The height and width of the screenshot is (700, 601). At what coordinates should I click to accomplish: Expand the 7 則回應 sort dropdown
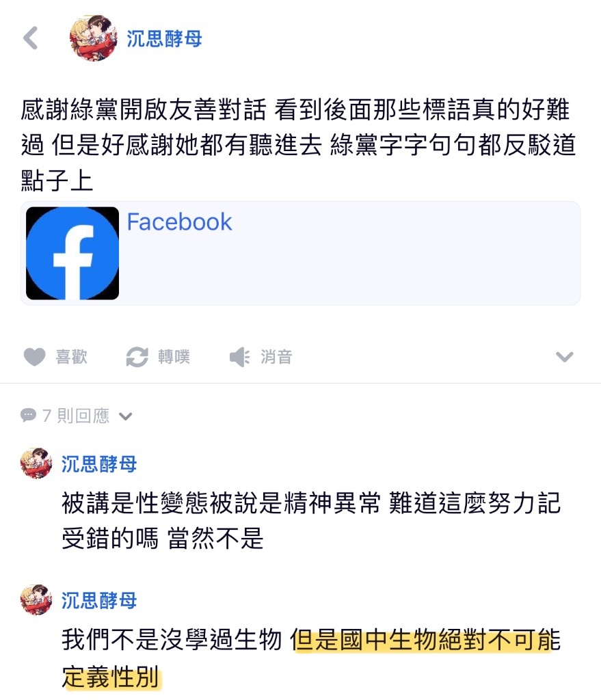pos(126,416)
